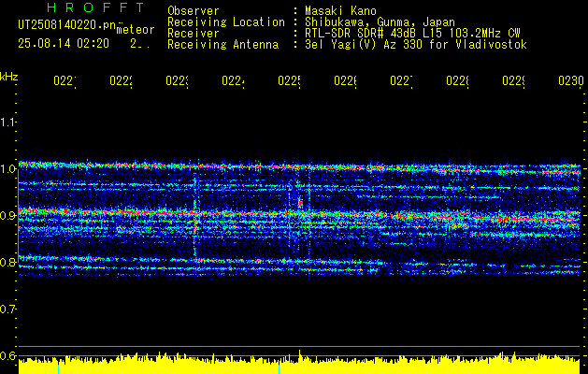Select the filename UT2508140220.pn text
Screen dimensions: 588x374
[67, 25]
